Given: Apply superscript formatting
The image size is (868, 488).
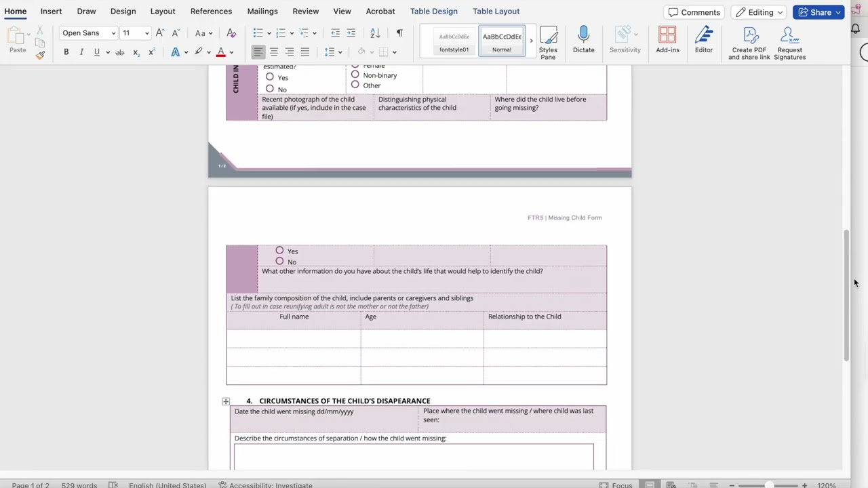Looking at the screenshot, I should click(x=152, y=52).
